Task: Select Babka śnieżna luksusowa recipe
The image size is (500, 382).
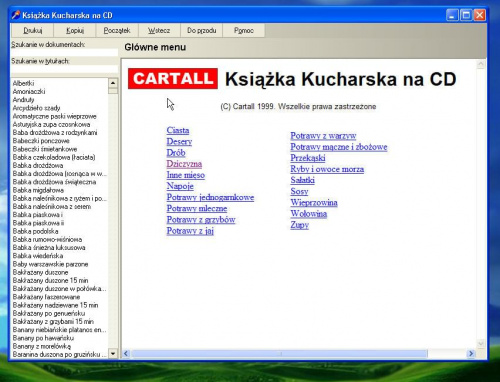Action: pos(49,248)
